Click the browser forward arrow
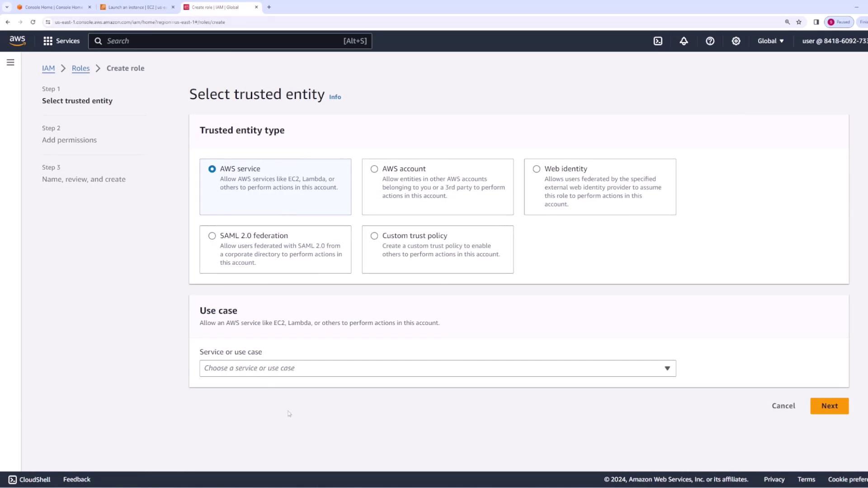The image size is (868, 488). [x=20, y=22]
